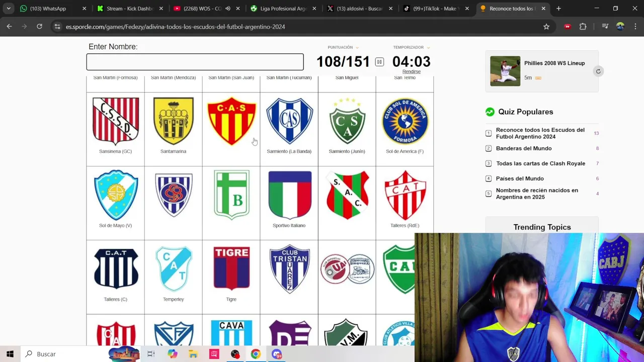Open the Chrome three-dot menu
Viewport: 644px width, 362px height.
(x=634, y=27)
